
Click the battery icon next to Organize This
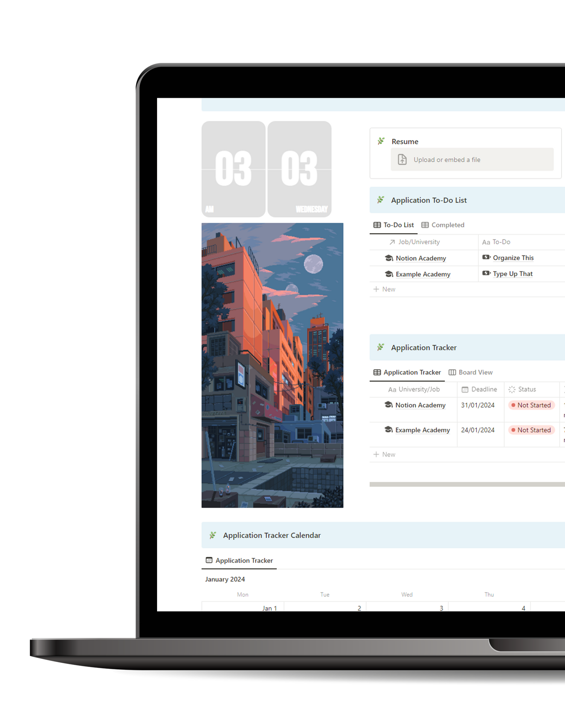(x=486, y=257)
